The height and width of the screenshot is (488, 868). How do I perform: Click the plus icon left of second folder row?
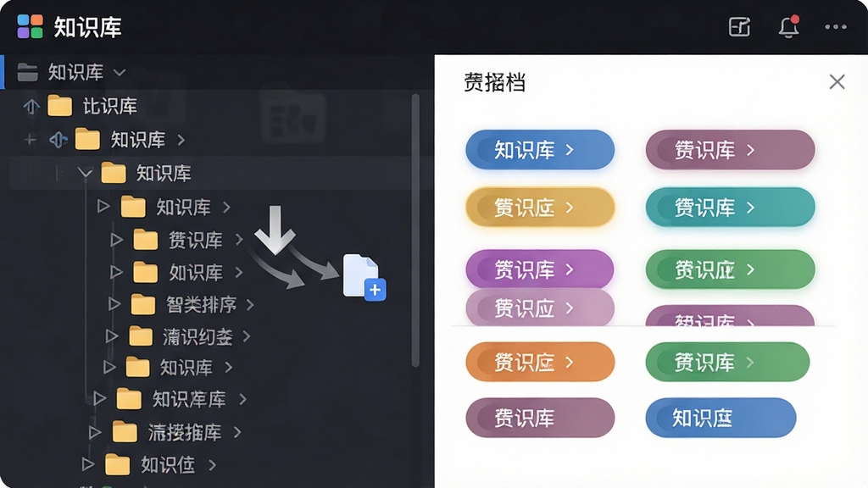[31, 140]
